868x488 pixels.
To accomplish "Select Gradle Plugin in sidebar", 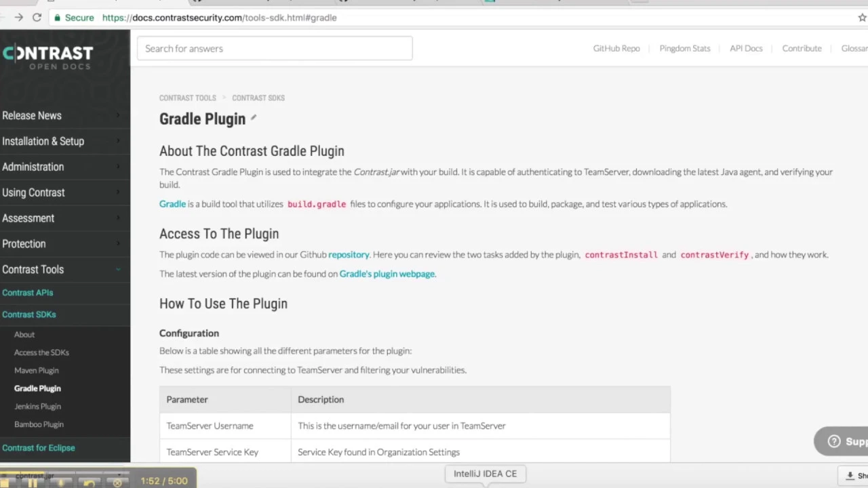I will click(37, 388).
